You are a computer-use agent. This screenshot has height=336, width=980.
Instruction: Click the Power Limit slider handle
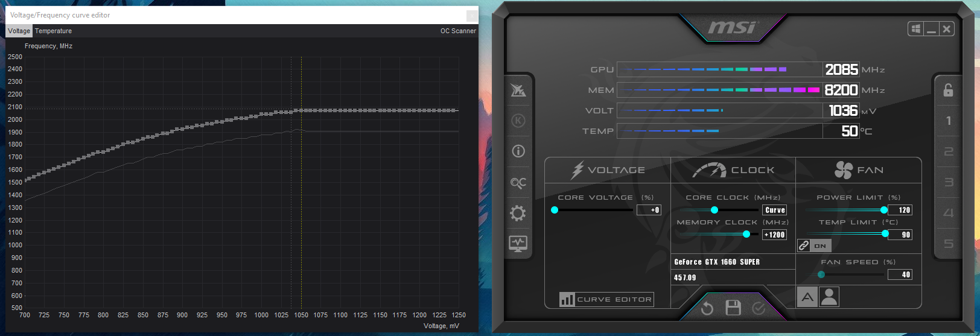click(x=884, y=210)
